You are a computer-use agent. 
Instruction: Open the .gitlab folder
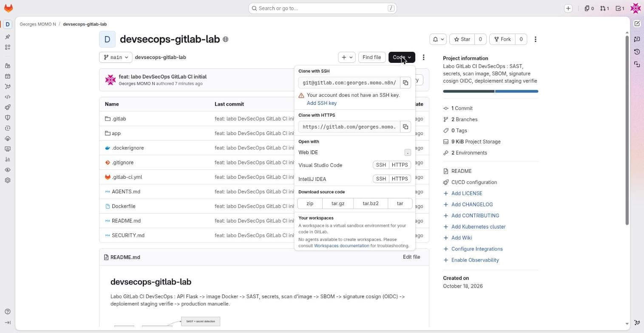click(119, 119)
